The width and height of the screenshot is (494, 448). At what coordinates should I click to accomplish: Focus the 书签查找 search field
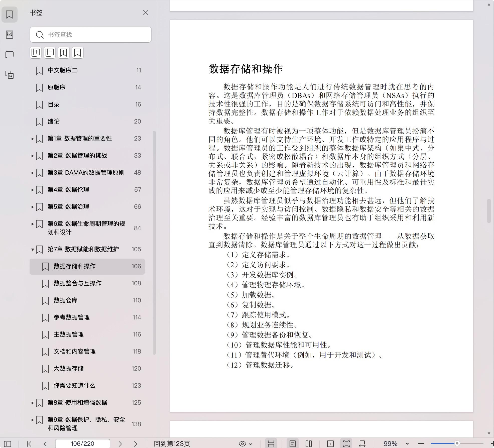pyautogui.click(x=91, y=35)
